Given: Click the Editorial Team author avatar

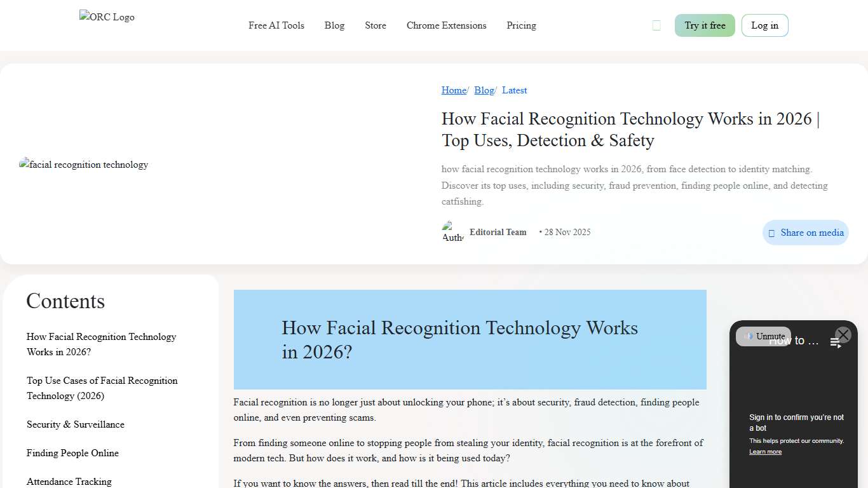Looking at the screenshot, I should (452, 231).
